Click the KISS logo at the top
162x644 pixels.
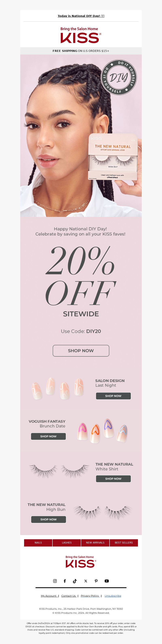click(81, 35)
